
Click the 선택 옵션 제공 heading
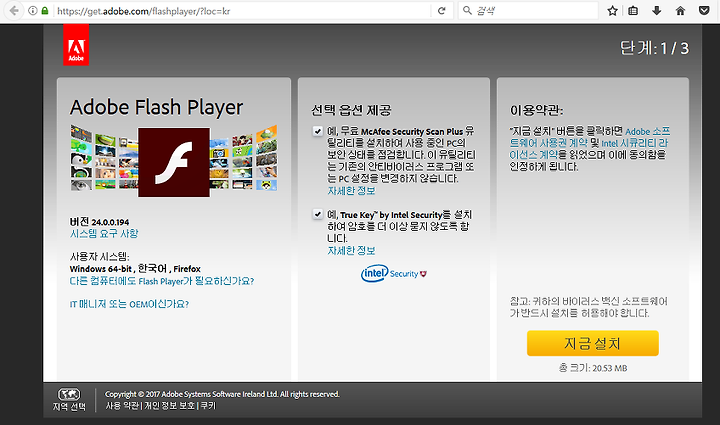point(351,110)
